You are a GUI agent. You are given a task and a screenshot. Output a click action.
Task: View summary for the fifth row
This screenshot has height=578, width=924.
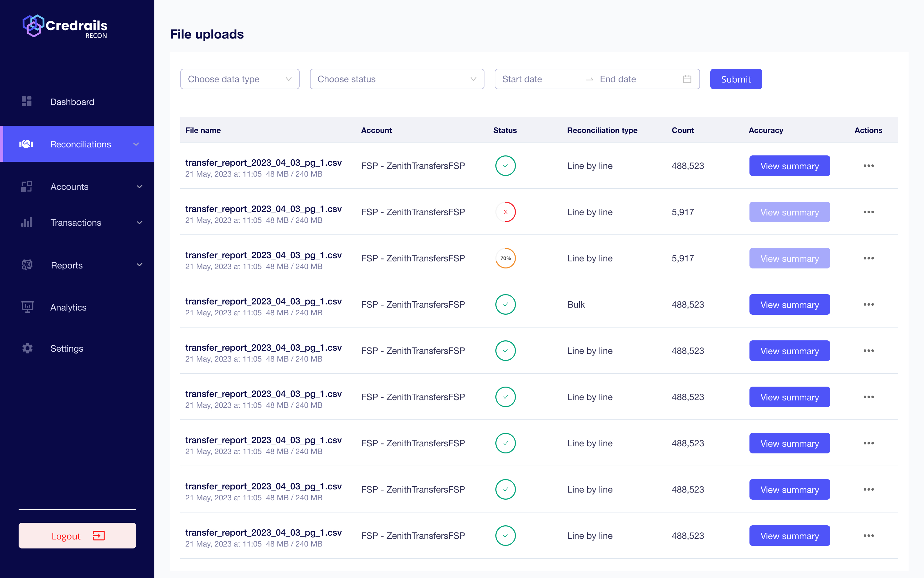[790, 351]
